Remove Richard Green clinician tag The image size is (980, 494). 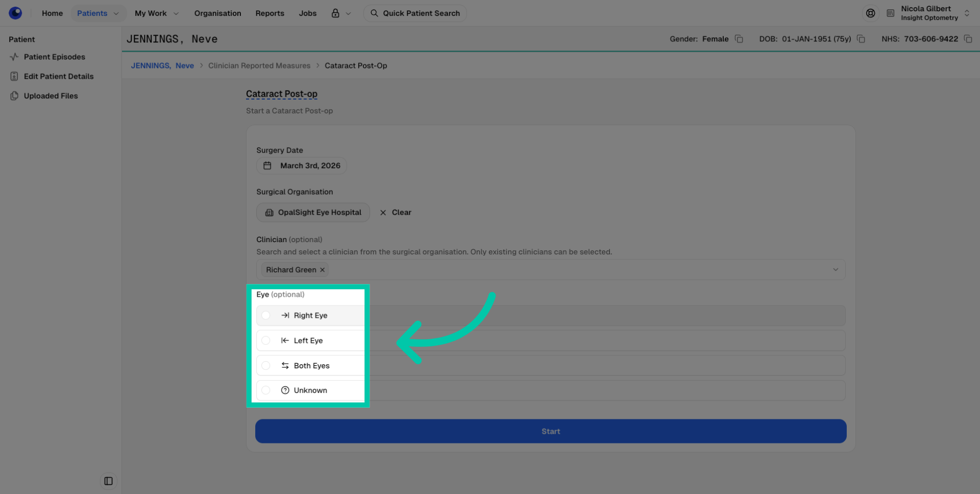322,270
